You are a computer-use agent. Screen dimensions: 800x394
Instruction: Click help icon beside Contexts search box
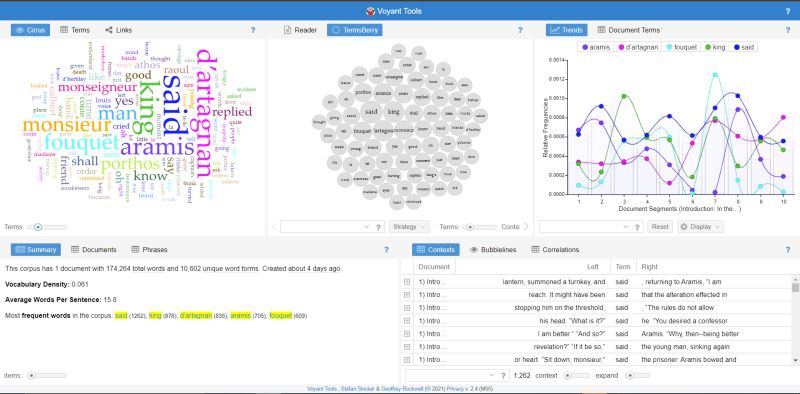[503, 376]
